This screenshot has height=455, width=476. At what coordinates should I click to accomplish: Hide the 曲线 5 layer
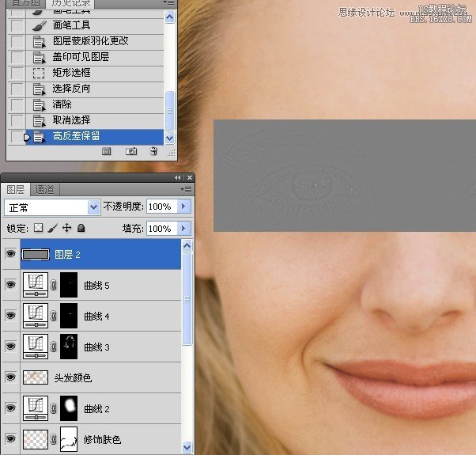pos(10,285)
